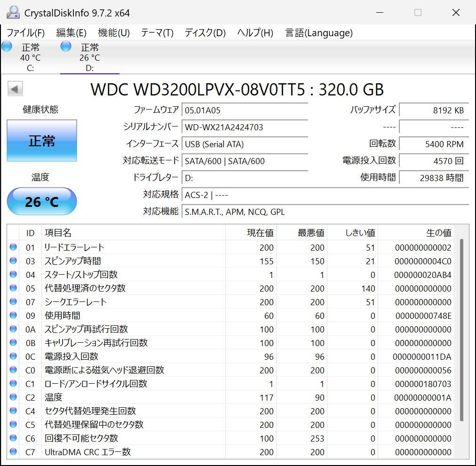The width and height of the screenshot is (476, 466).
Task: Click the インターフェース field USB (Serial ATA)
Action: click(245, 144)
